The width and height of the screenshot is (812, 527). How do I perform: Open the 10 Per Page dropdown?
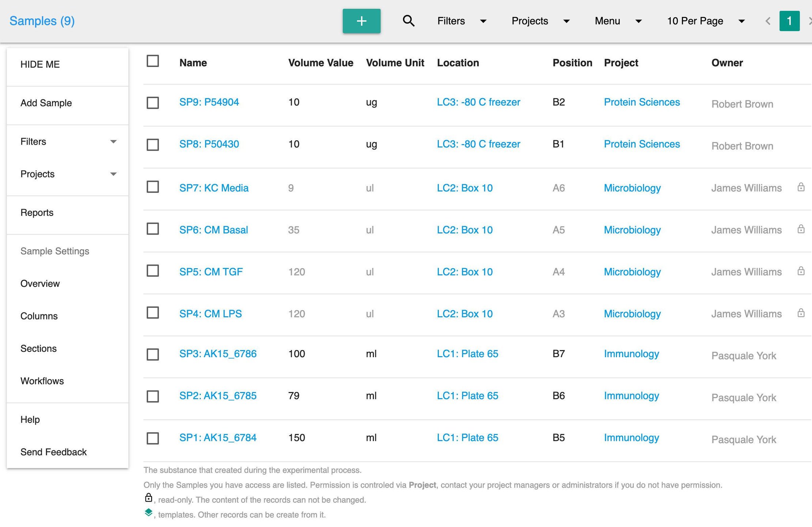706,21
